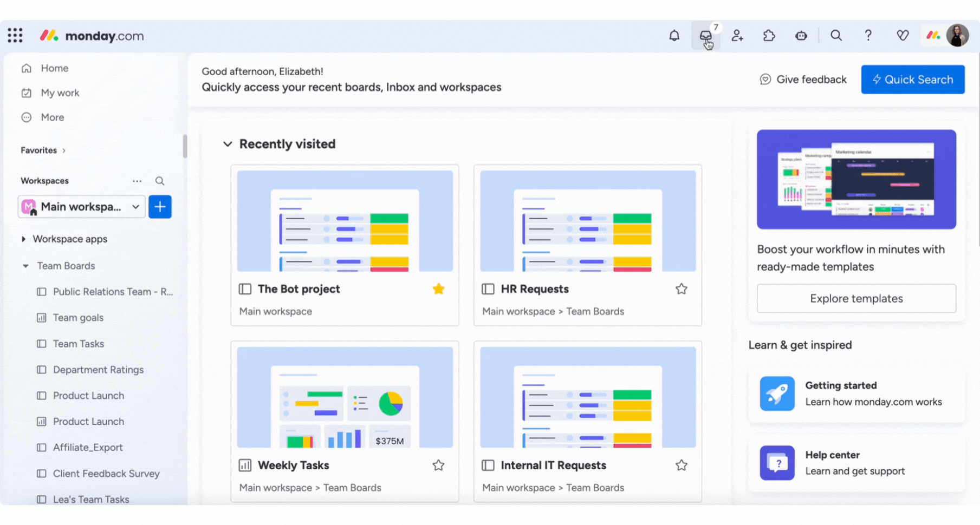Click the Quick Search button

(x=912, y=80)
